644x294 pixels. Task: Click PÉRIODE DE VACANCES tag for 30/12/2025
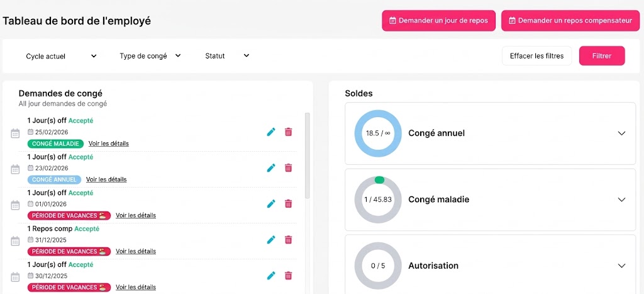(69, 287)
